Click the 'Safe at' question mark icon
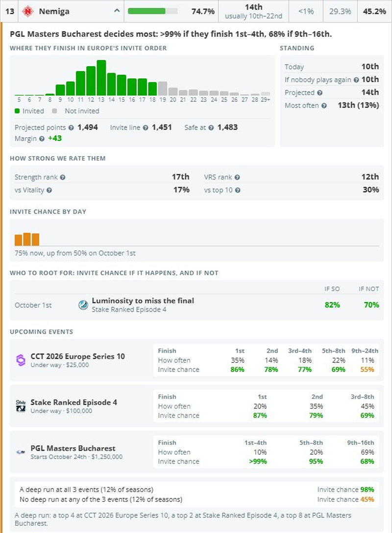 (x=211, y=128)
